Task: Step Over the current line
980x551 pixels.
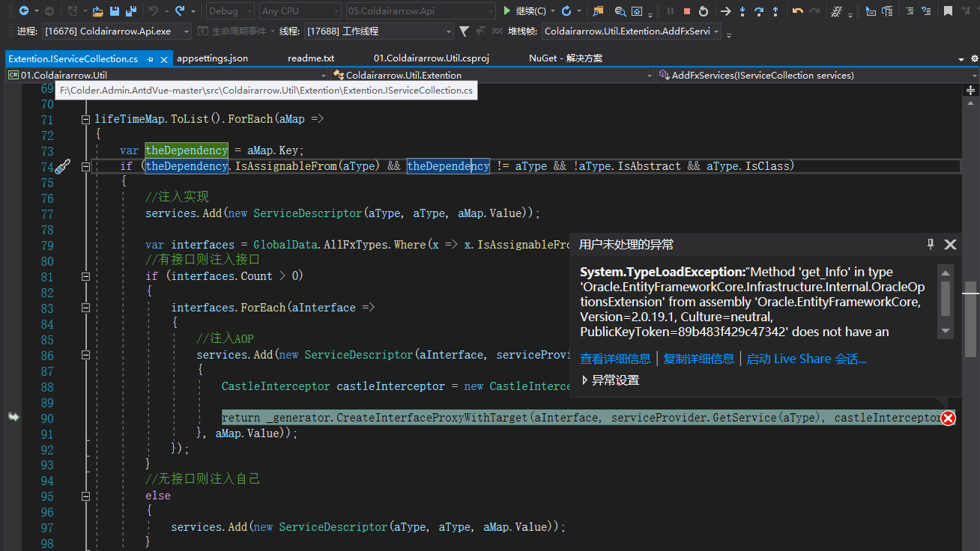Action: click(759, 11)
